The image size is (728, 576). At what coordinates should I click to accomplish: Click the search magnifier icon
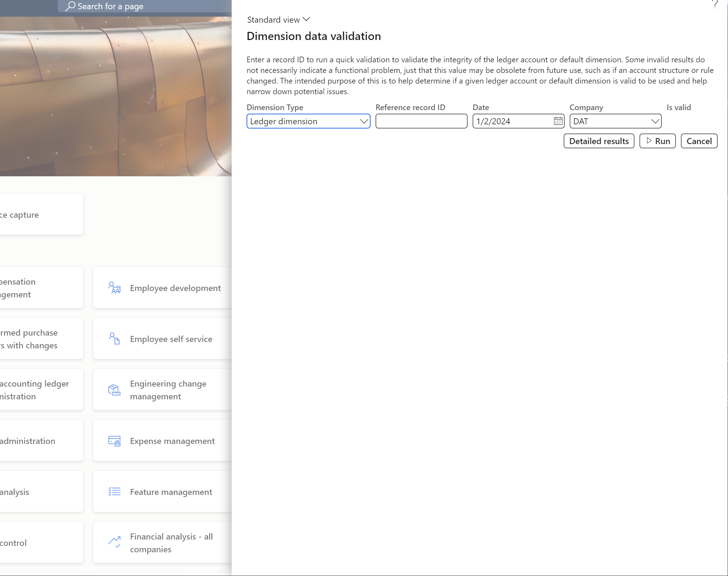(x=70, y=6)
